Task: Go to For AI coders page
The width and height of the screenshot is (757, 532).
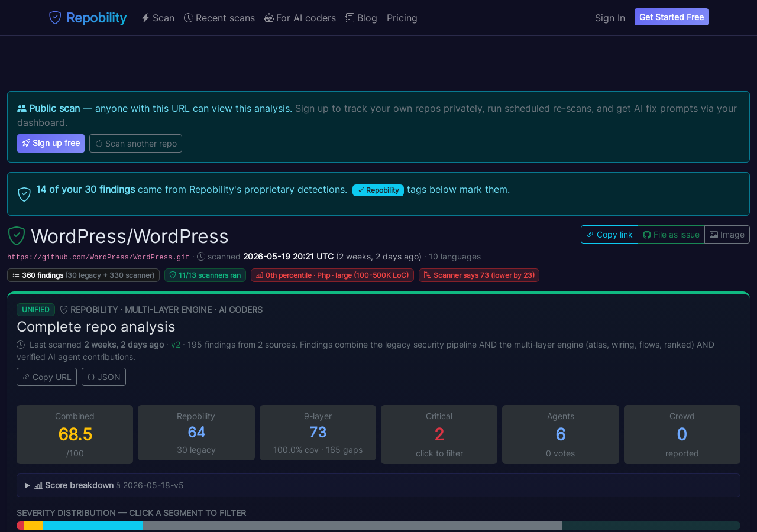Action: tap(300, 18)
